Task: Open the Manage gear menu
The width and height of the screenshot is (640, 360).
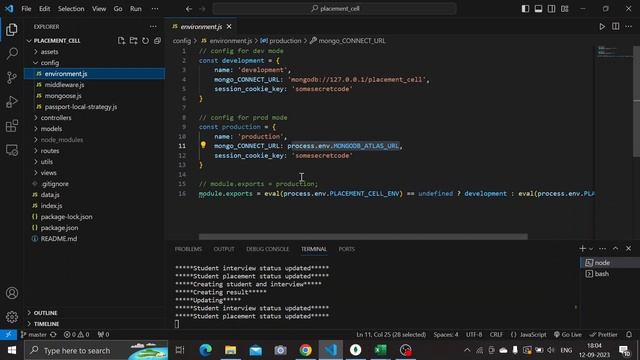Action: click(12, 317)
